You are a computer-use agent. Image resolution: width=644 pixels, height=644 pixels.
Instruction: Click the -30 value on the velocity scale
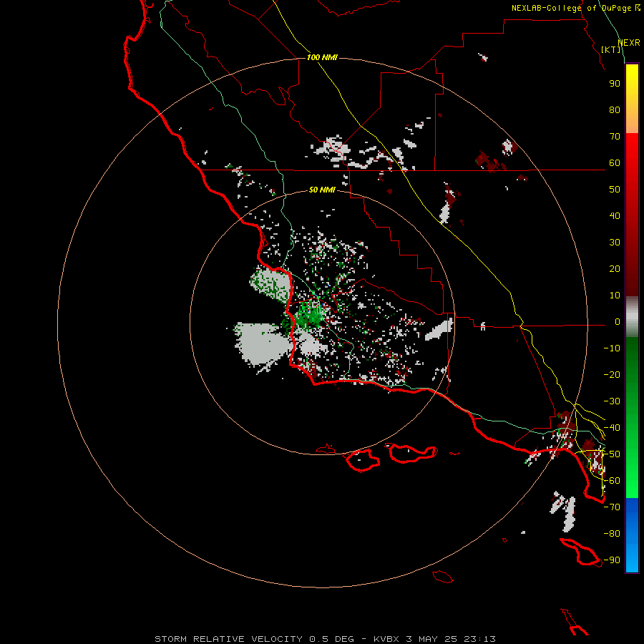pos(612,401)
